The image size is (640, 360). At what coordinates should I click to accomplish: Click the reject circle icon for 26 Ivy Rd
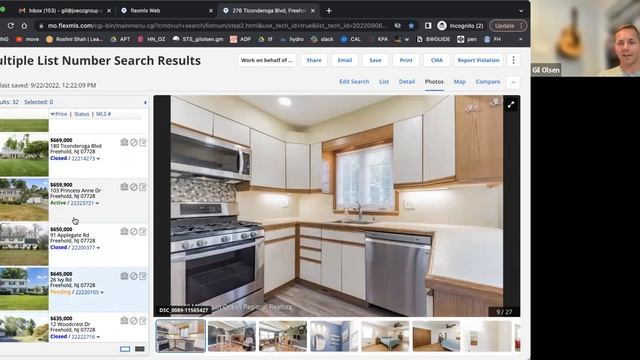[x=133, y=276]
